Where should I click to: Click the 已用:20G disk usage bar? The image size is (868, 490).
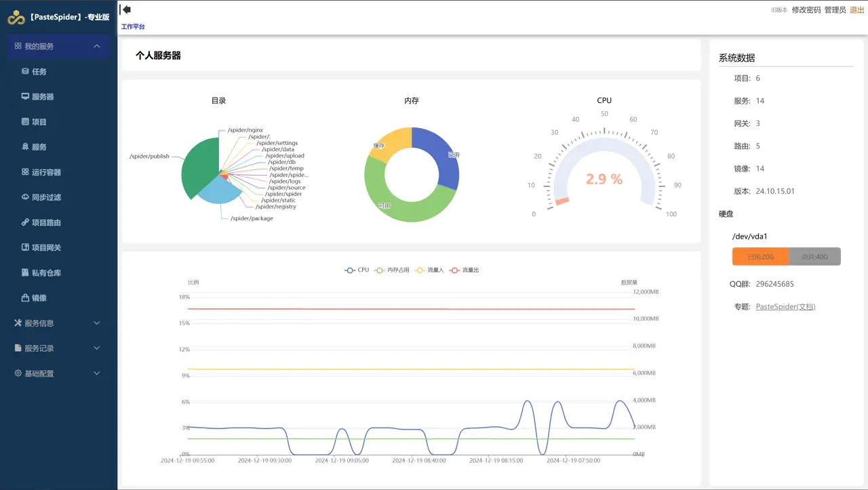pos(761,256)
